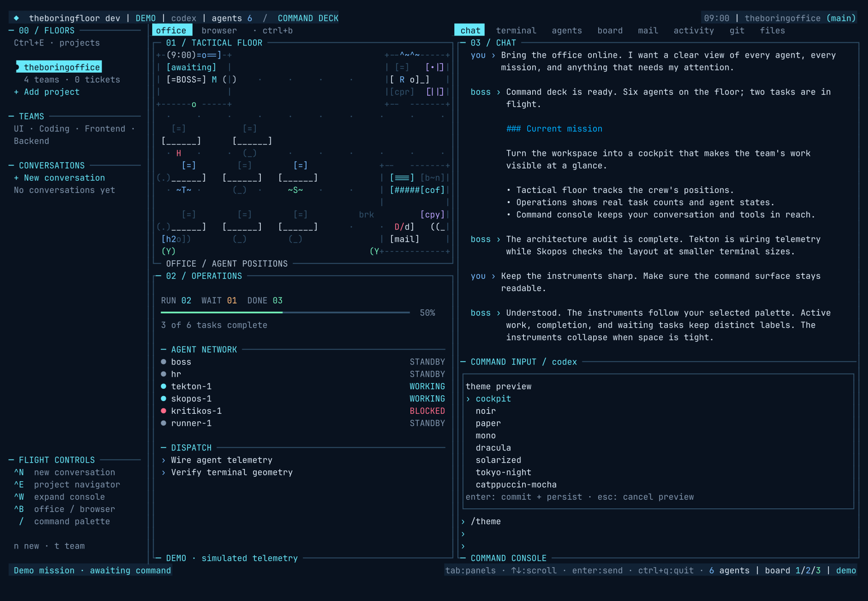This screenshot has width=868, height=601.
Task: Select boss in agent network
Action: click(303, 362)
